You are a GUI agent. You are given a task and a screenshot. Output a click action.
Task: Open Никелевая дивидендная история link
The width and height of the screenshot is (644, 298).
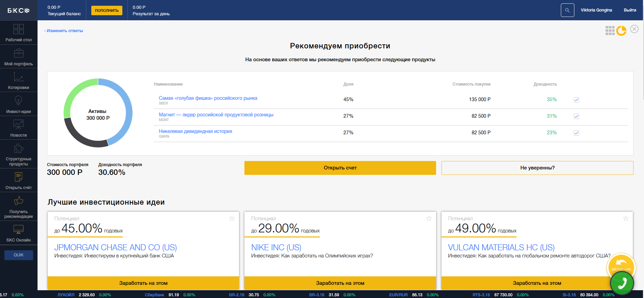(x=195, y=131)
